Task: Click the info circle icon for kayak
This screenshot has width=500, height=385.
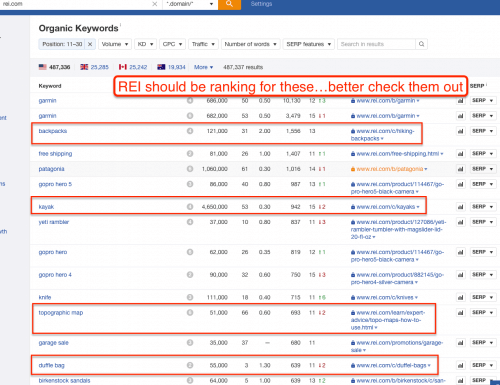Action: pos(190,207)
